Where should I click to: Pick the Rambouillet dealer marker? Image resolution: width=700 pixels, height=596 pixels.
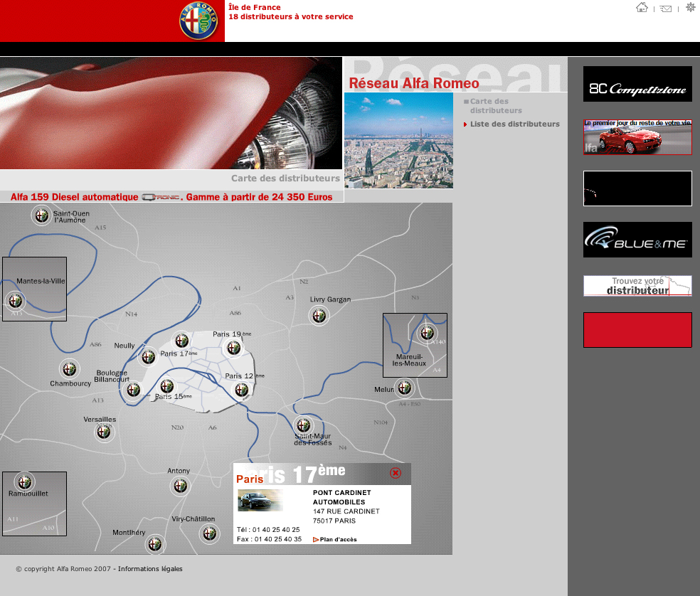click(x=24, y=482)
